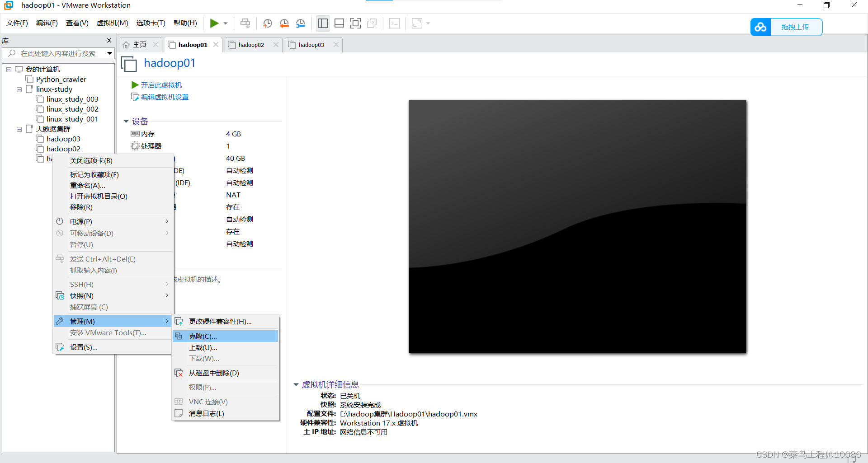Choose 设置(S)... from context menu
The height and width of the screenshot is (463, 868).
[113, 347]
